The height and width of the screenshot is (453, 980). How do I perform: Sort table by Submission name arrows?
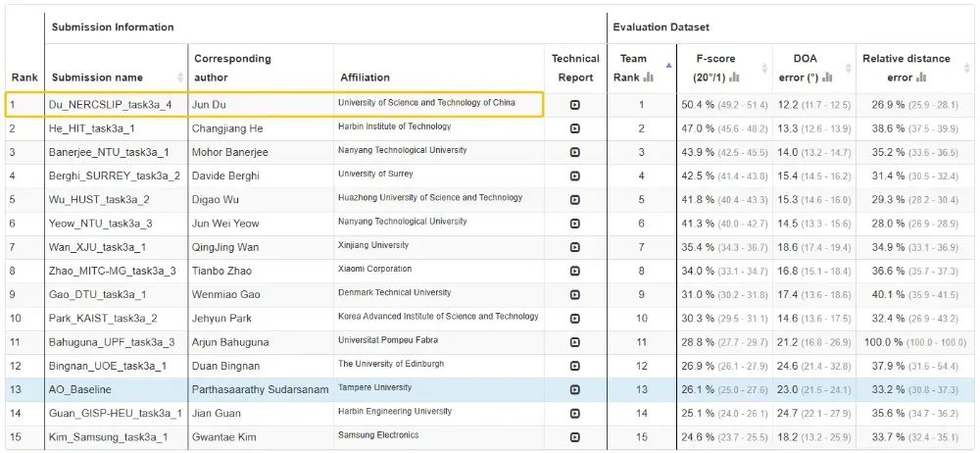[180, 77]
